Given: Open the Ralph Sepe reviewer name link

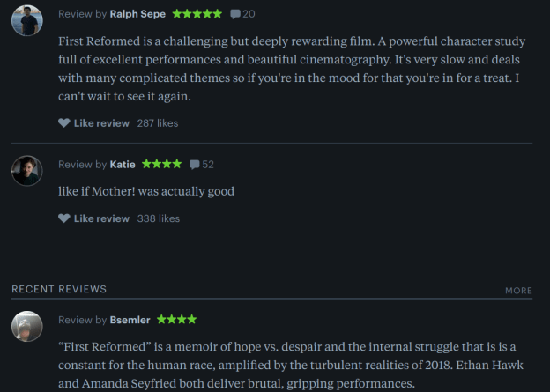Looking at the screenshot, I should [137, 14].
